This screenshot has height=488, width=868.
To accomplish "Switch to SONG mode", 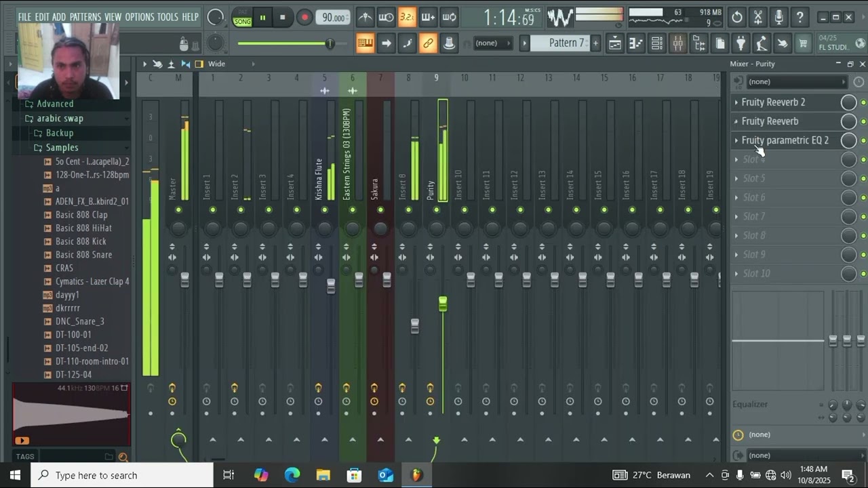I will point(242,22).
